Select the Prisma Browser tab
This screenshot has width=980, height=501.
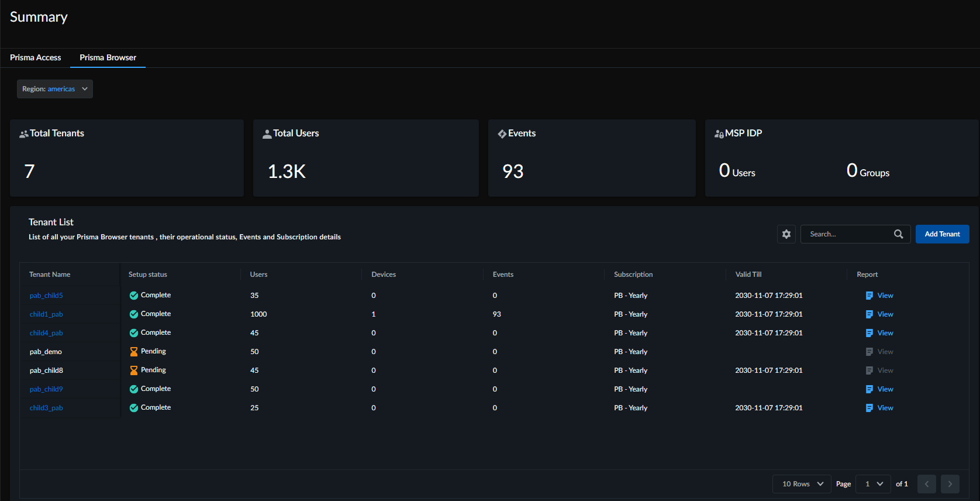click(x=108, y=57)
